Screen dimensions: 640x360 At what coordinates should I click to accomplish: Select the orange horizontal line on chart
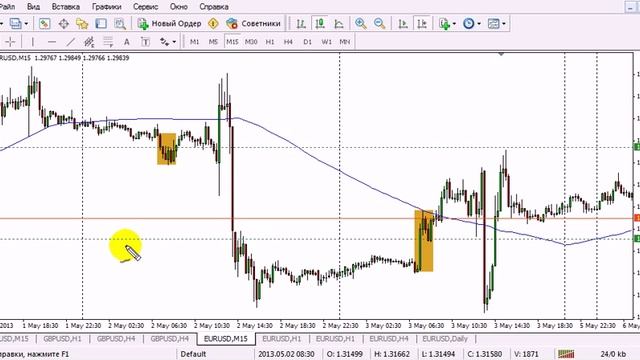tap(318, 219)
